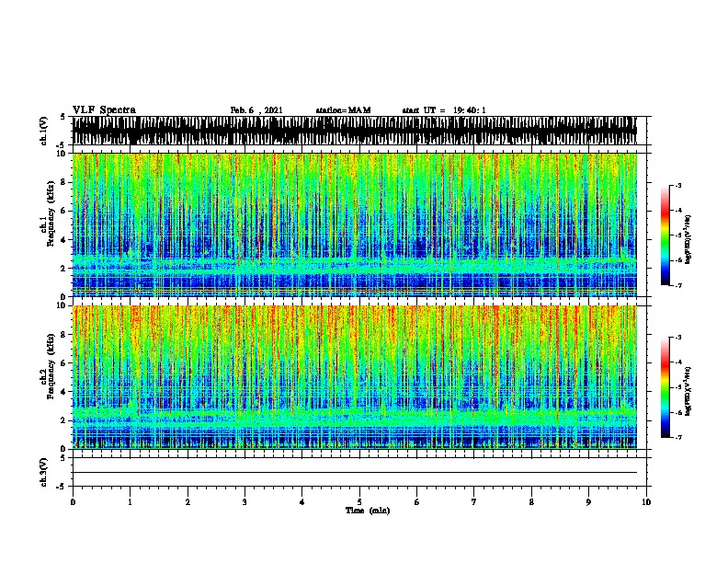The width and height of the screenshot is (728, 563).
Task: Click the "ch.1(V)" waveform axis label
Action: coord(44,131)
